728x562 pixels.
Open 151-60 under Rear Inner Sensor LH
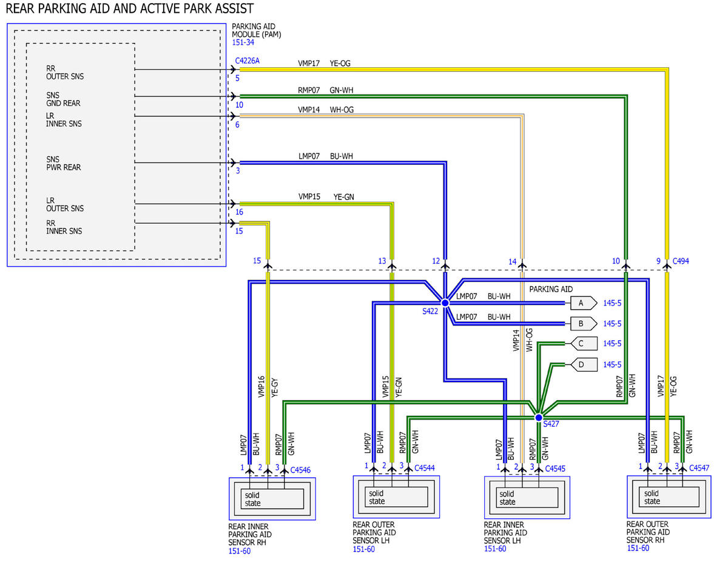(x=494, y=549)
